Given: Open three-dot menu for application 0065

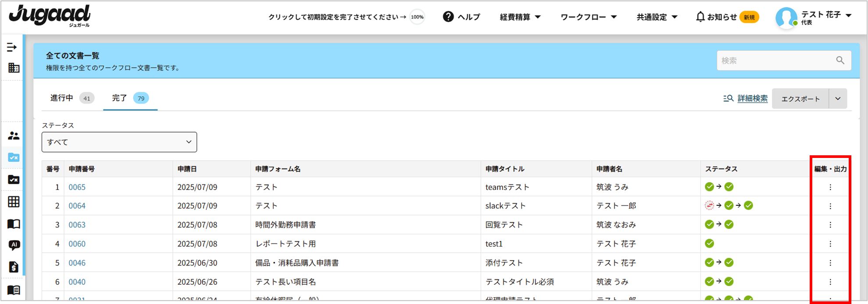Looking at the screenshot, I should click(830, 187).
